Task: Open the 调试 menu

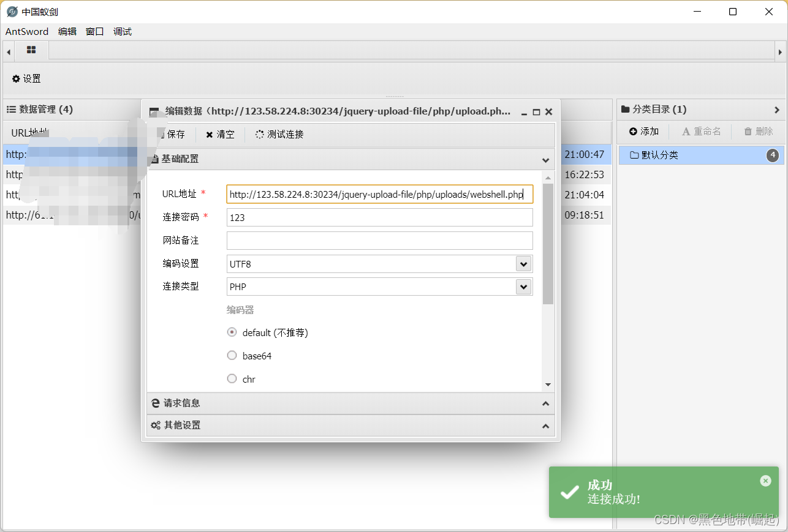Action: [x=121, y=31]
